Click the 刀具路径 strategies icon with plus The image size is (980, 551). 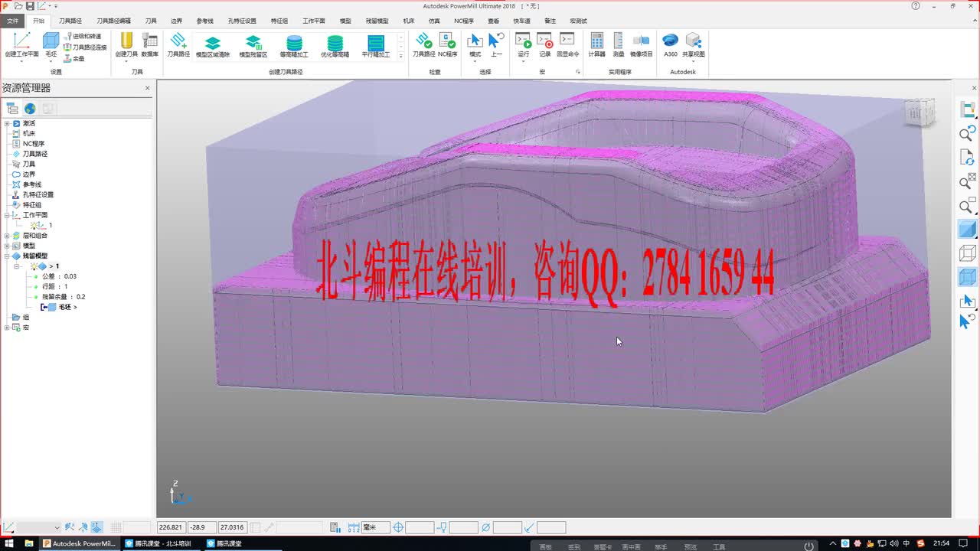tap(178, 41)
